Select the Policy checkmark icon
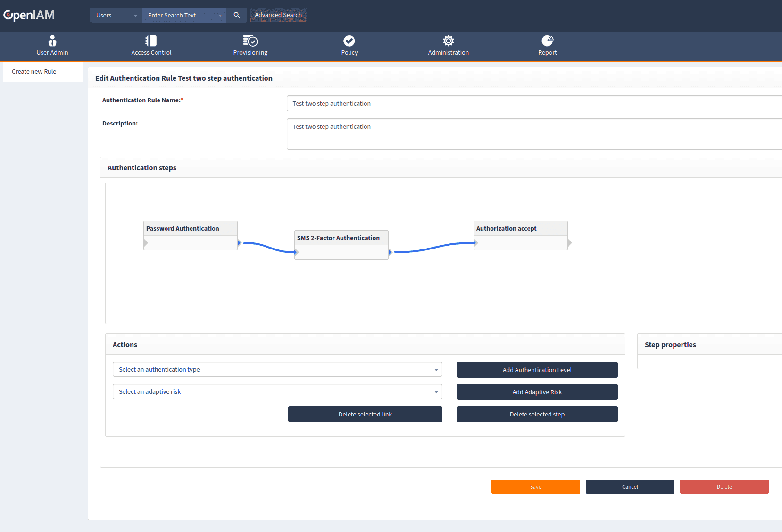 tap(349, 41)
